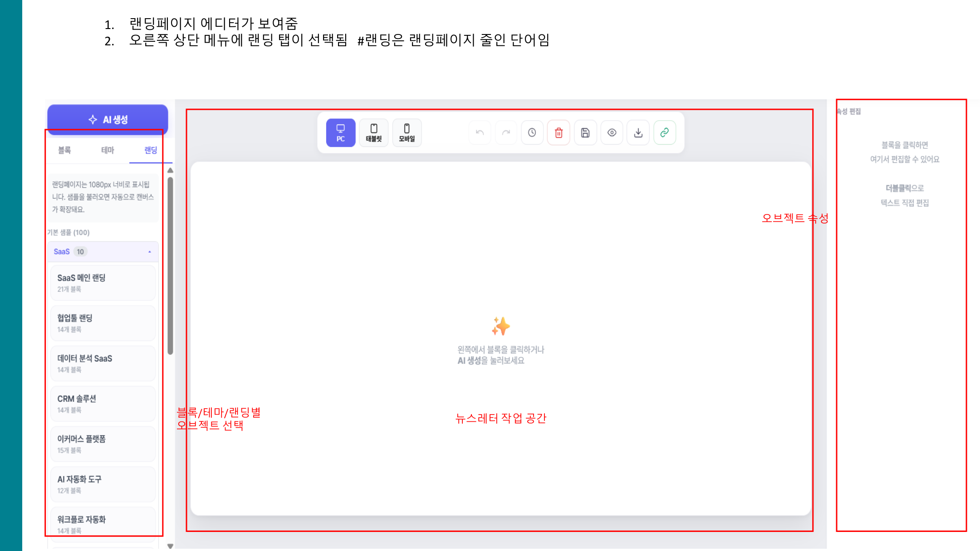
Task: Switch to 태블릿 device view
Action: point(374,133)
